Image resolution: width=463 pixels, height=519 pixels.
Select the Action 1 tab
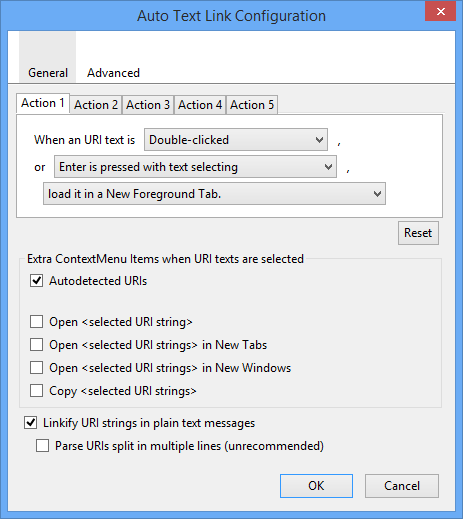[x=43, y=103]
